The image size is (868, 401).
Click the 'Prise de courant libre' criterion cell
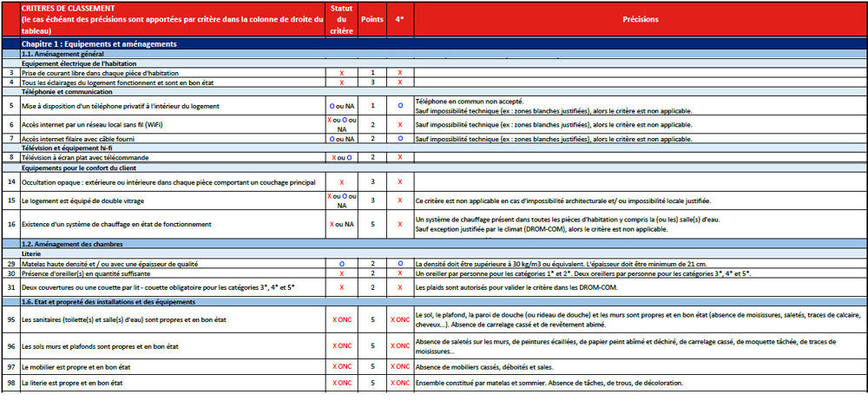click(x=104, y=73)
